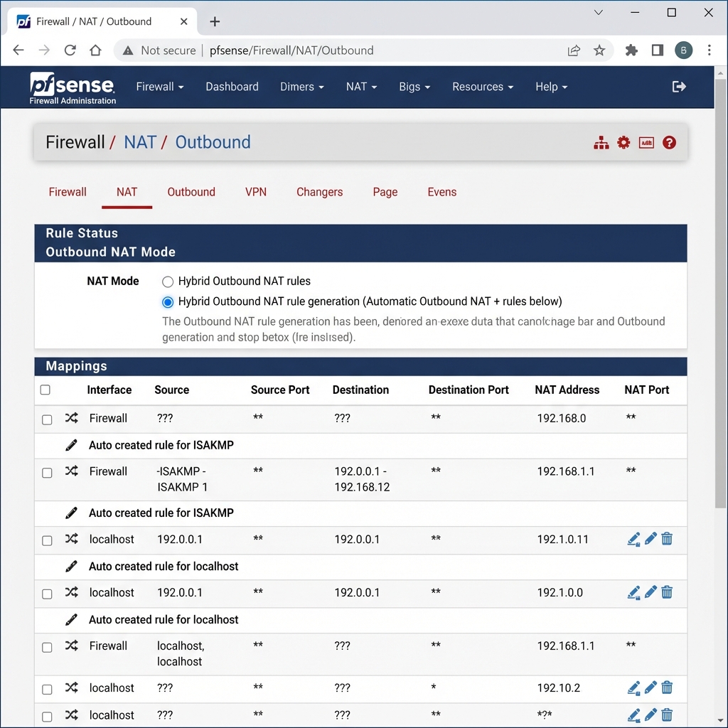Check the box for 192.168.0 mapping row
Screen dimensions: 728x728
pos(47,419)
